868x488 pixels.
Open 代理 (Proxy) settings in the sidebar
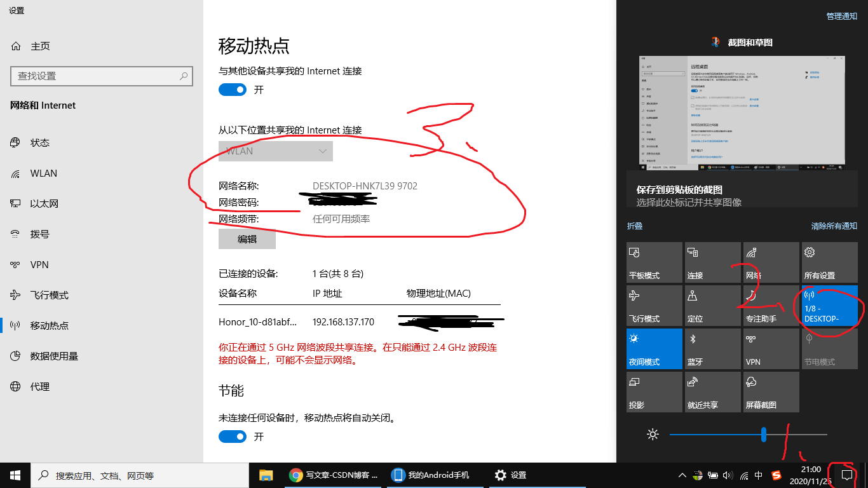tap(41, 386)
